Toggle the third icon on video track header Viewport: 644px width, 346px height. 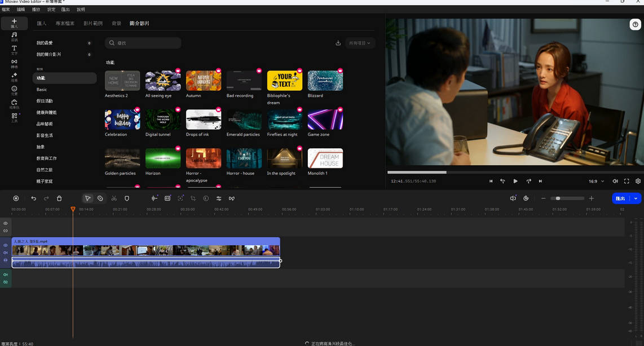click(x=5, y=260)
